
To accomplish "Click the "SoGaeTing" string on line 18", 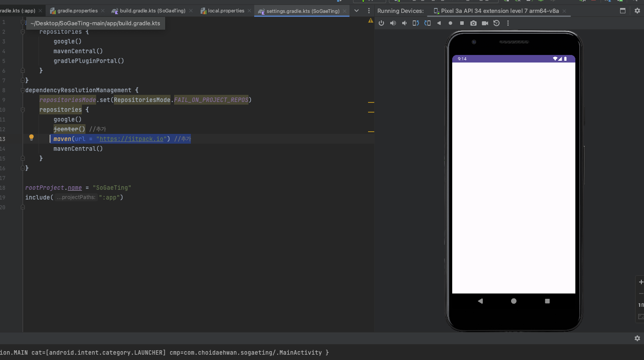I will click(x=112, y=188).
